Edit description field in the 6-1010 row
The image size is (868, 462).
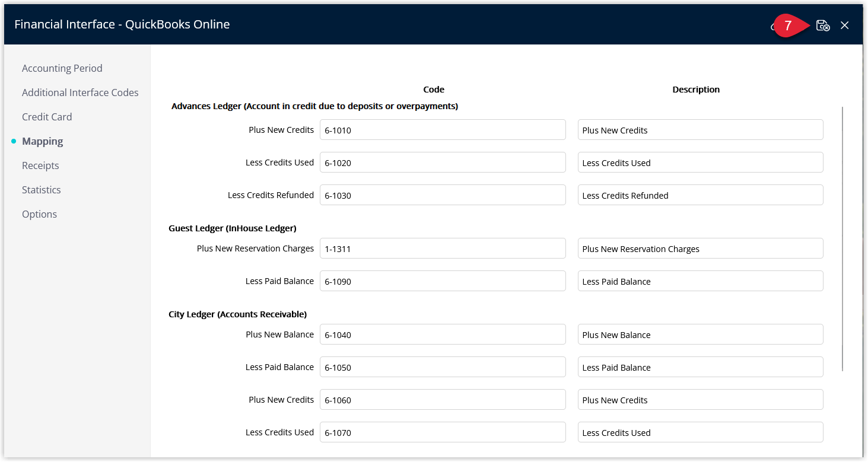pyautogui.click(x=700, y=130)
